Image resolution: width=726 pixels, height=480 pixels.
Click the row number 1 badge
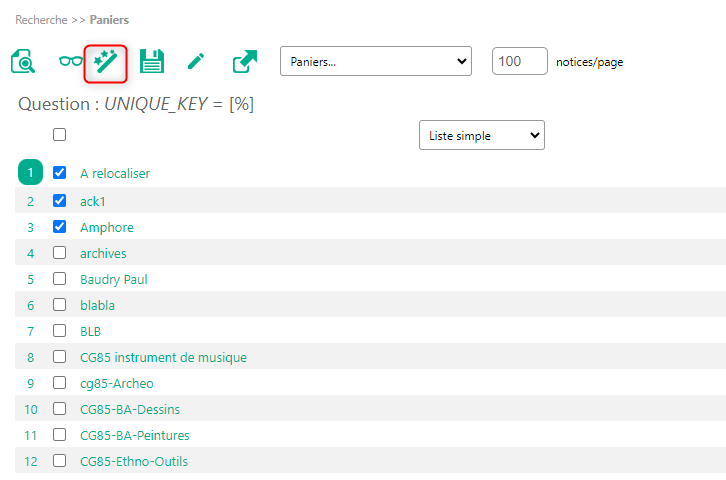click(x=30, y=173)
